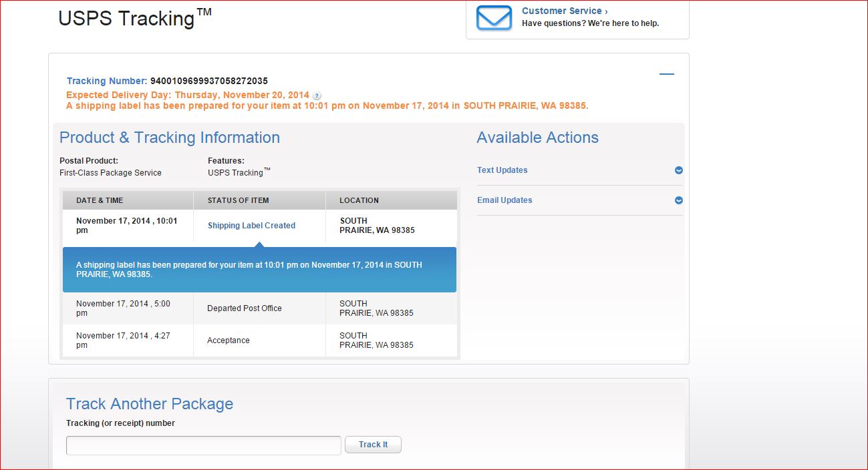
Task: Expand the Email Updates arrow
Action: click(679, 200)
